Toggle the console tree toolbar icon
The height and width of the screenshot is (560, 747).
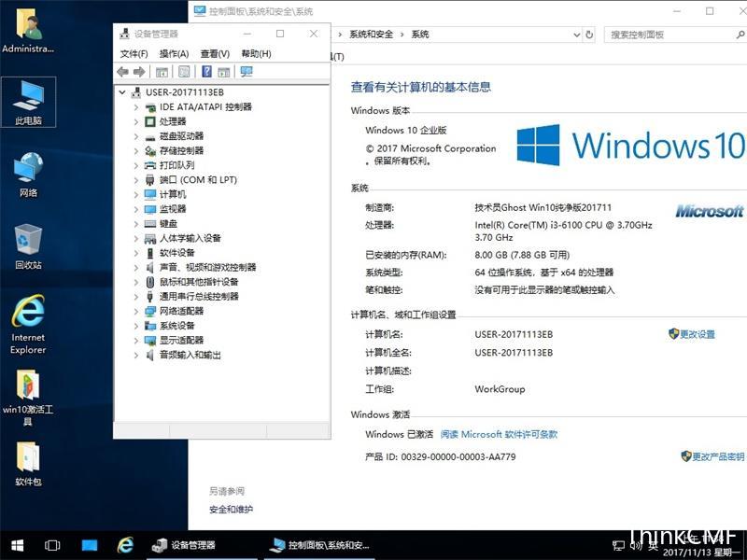(x=162, y=72)
